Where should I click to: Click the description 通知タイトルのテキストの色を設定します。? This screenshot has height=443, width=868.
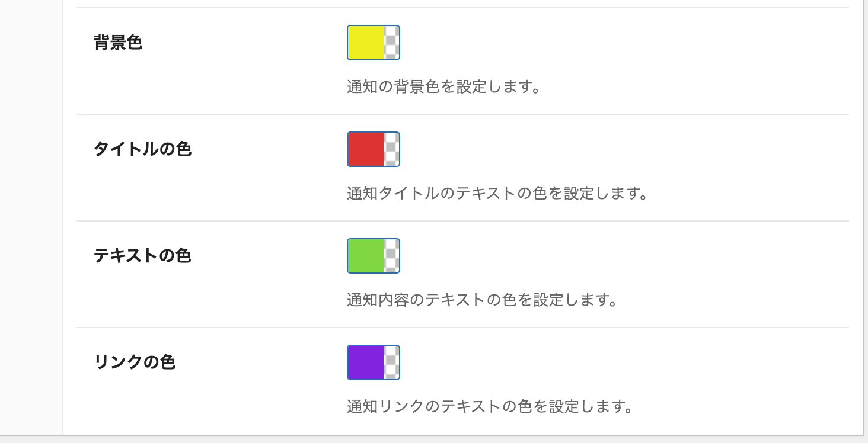497,194
